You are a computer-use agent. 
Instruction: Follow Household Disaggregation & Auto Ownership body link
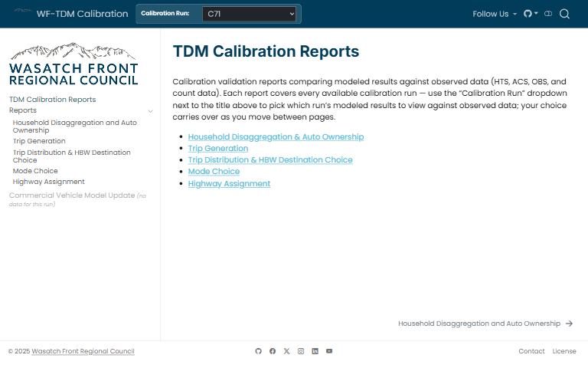pos(276,137)
